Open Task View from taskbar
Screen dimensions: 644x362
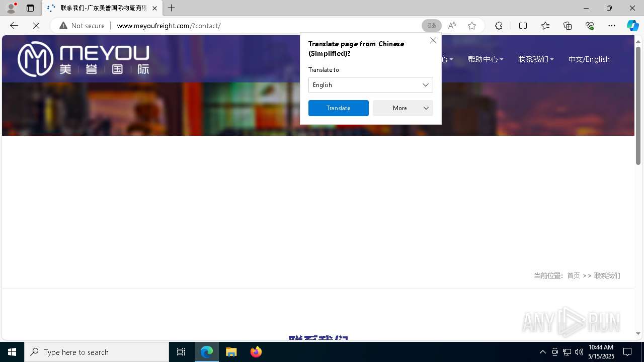coord(181,352)
